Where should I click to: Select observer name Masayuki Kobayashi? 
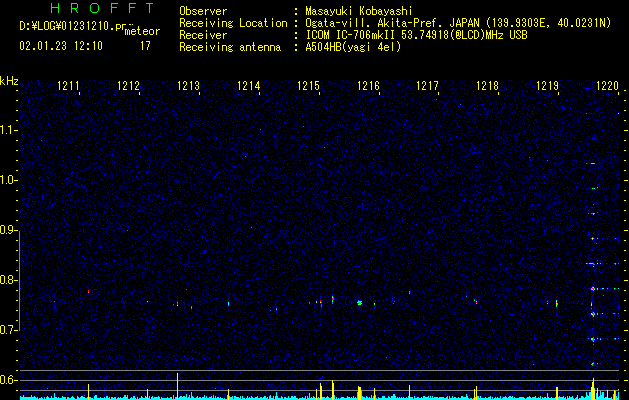tap(359, 11)
